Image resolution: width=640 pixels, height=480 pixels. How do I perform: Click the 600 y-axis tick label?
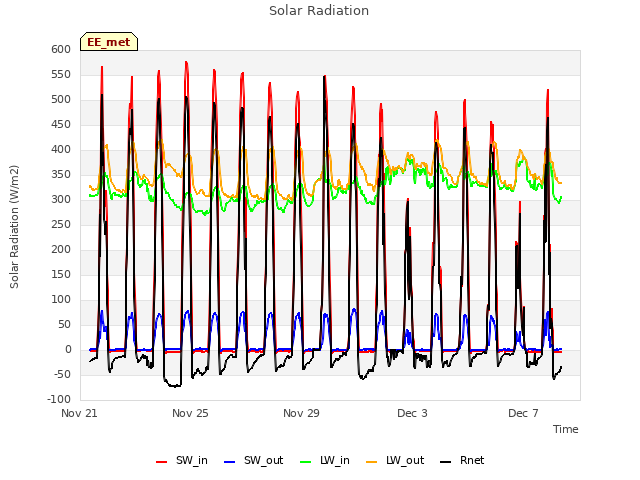click(61, 49)
